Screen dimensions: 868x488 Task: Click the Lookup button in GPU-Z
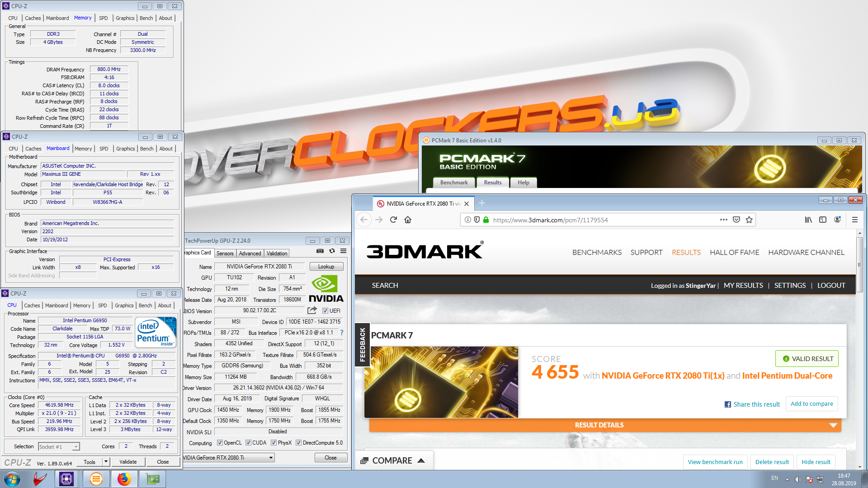tap(326, 267)
